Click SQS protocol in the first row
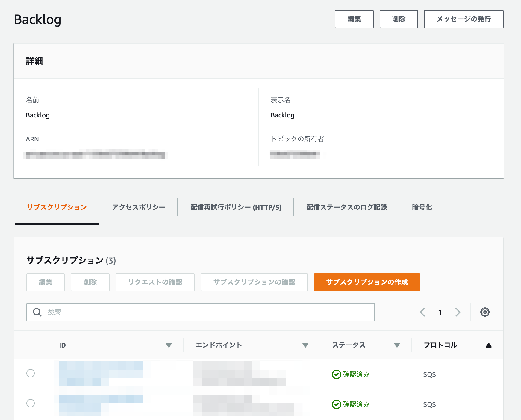 [429, 374]
